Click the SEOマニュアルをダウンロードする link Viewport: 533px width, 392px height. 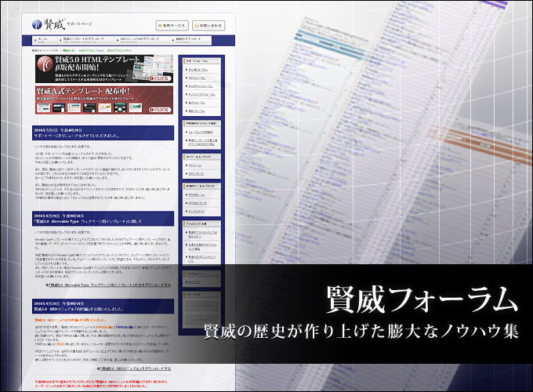tap(136, 368)
